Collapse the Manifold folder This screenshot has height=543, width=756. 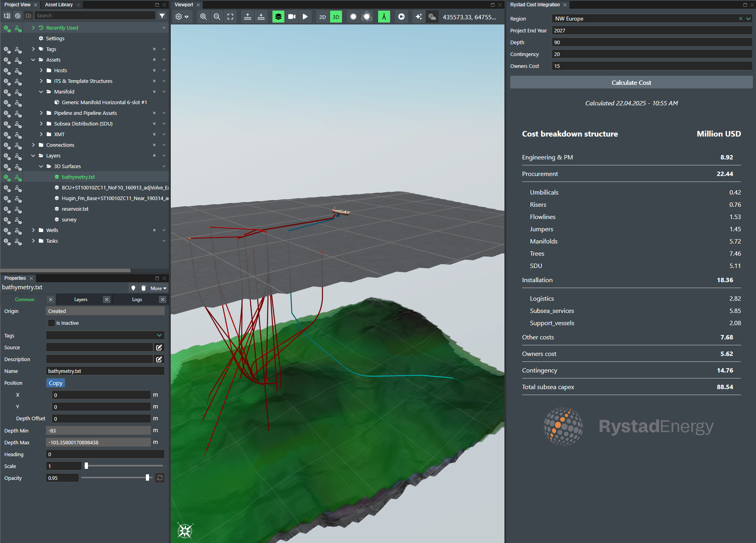point(41,92)
